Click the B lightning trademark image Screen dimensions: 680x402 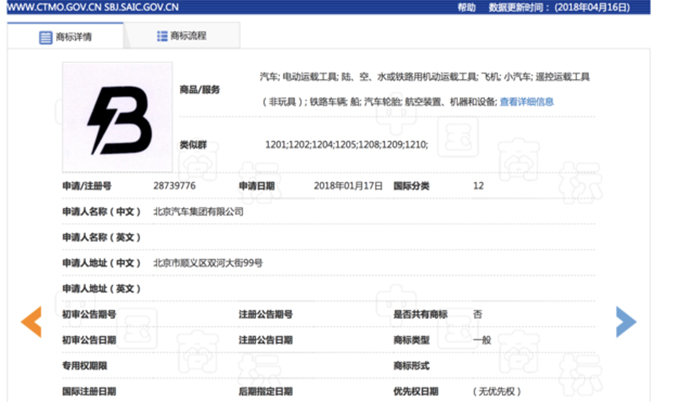coord(118,117)
